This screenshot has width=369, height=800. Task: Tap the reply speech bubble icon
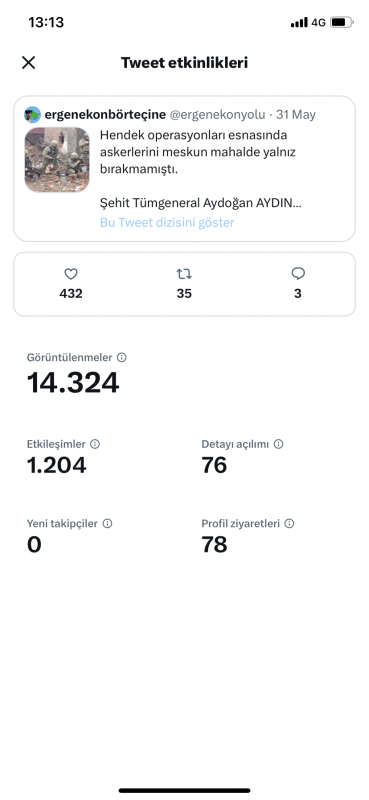pyautogui.click(x=298, y=274)
